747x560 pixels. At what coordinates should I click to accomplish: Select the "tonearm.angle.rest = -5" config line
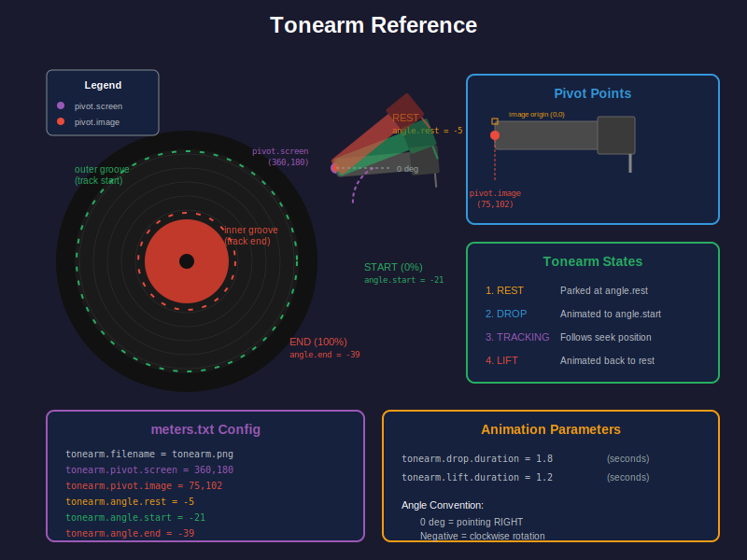(130, 501)
